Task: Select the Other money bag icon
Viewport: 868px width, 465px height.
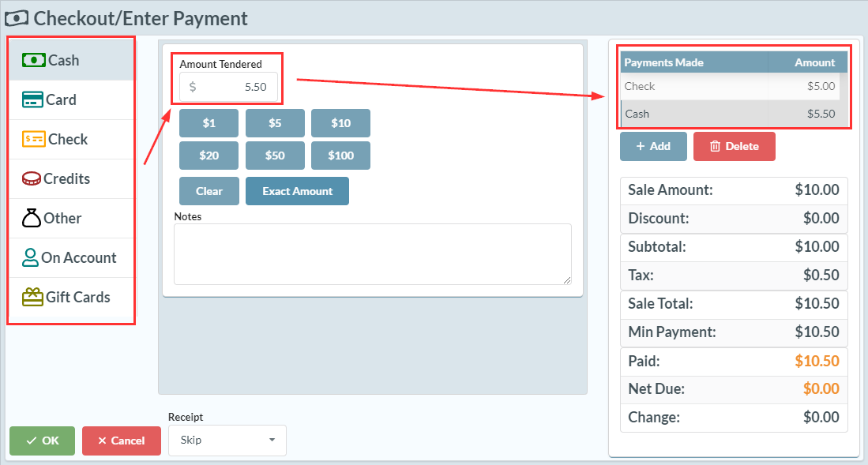Action: (x=32, y=218)
